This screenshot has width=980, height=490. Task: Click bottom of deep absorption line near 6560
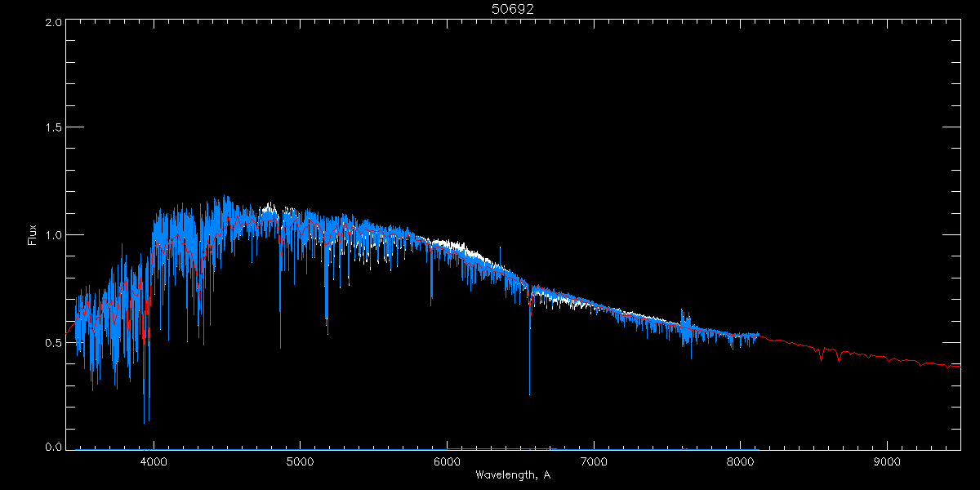[x=529, y=393]
